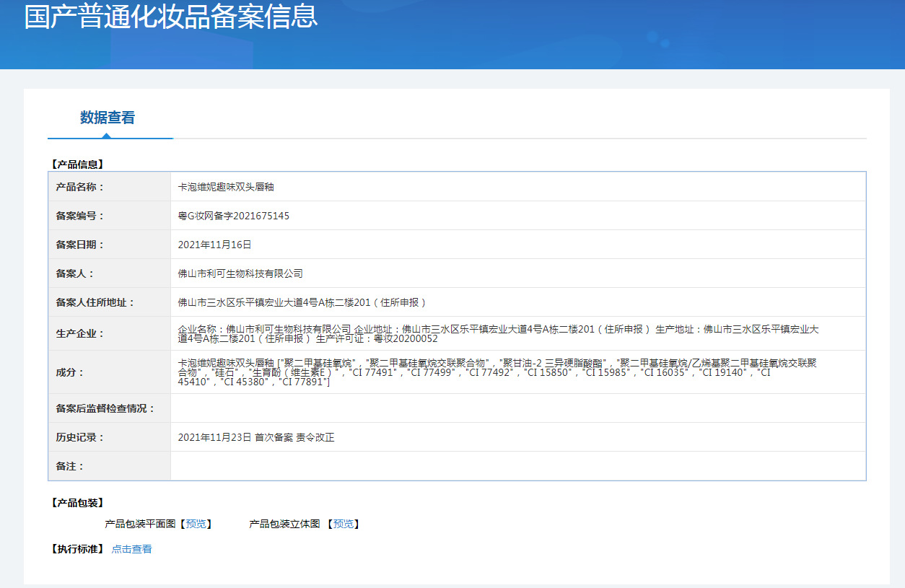Select address text in 备案人住所地址 row

[x=302, y=302]
